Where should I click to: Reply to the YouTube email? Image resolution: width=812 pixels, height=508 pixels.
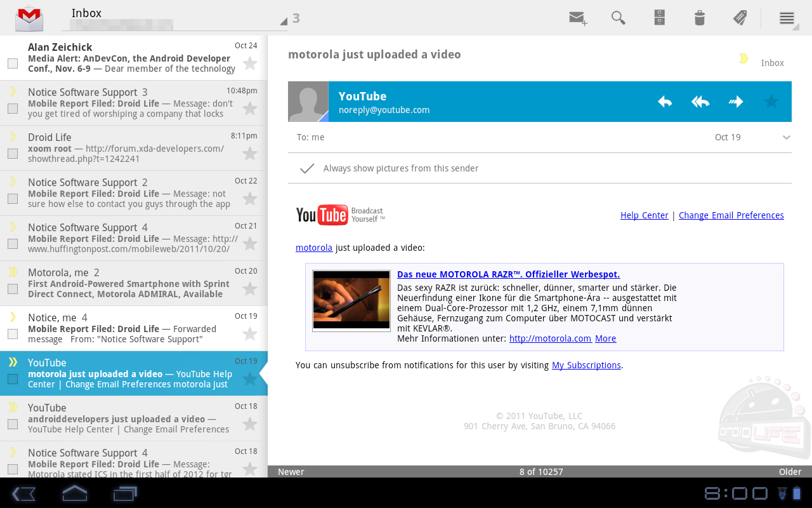click(x=664, y=102)
